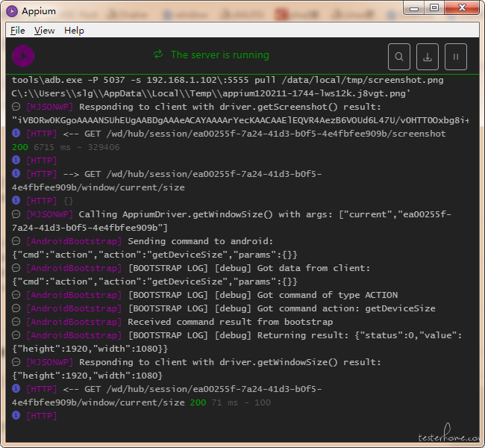Pause the server with pause button

(456, 57)
